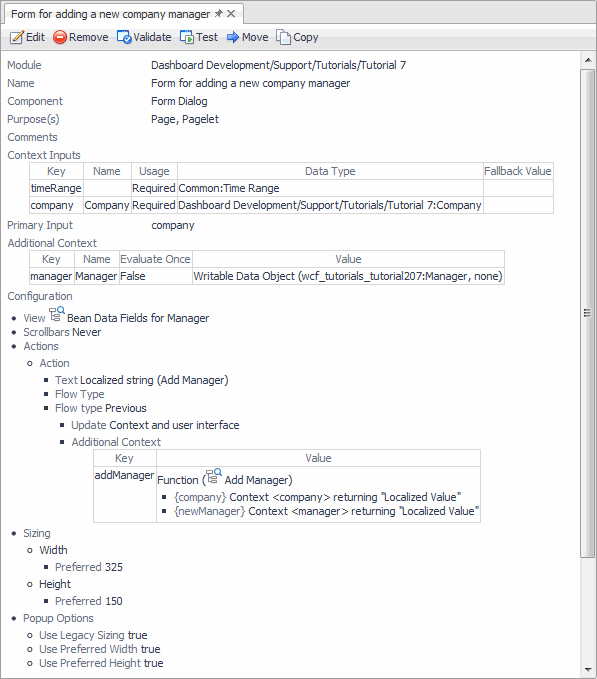Open the Add Manager function link
The width and height of the screenshot is (597, 679).
pyautogui.click(x=258, y=480)
